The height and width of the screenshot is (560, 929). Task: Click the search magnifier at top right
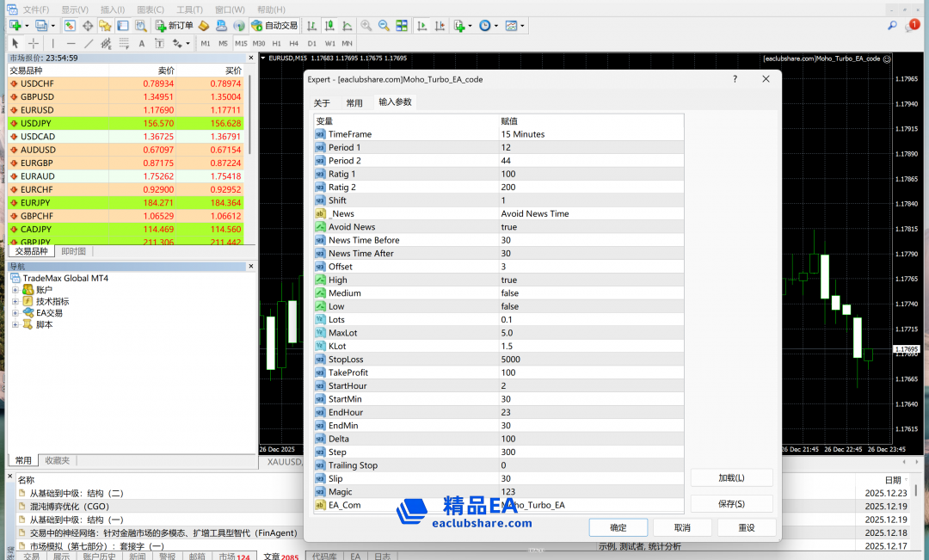click(x=892, y=26)
